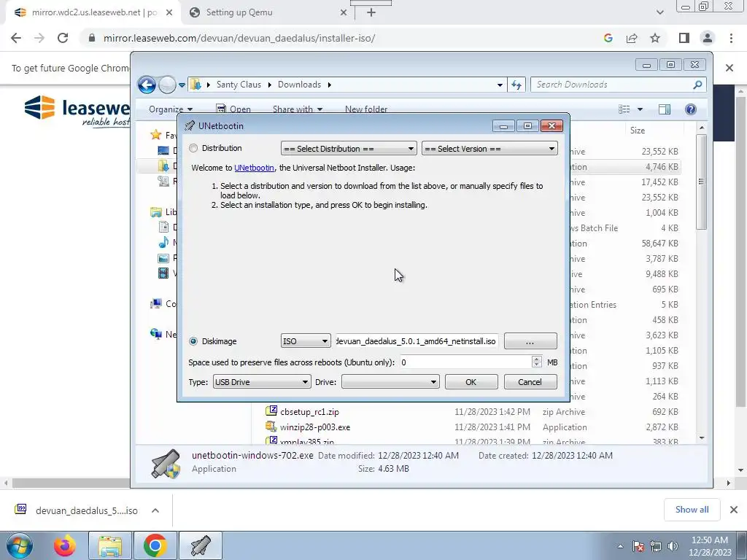Open address bar history dropdown arrow
This screenshot has width=747, height=560.
pos(500,85)
